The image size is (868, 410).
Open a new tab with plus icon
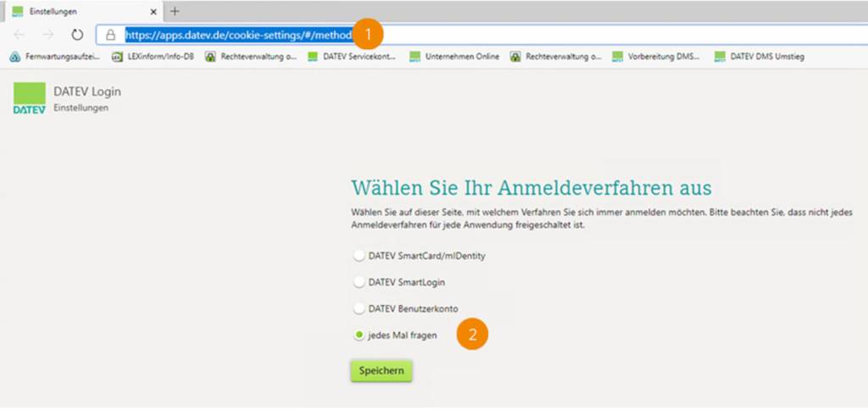click(x=175, y=11)
